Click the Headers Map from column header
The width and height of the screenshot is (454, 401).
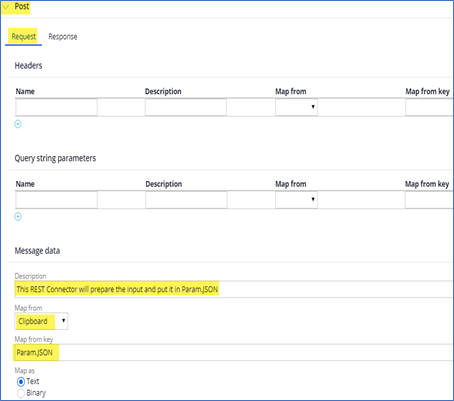click(x=291, y=91)
